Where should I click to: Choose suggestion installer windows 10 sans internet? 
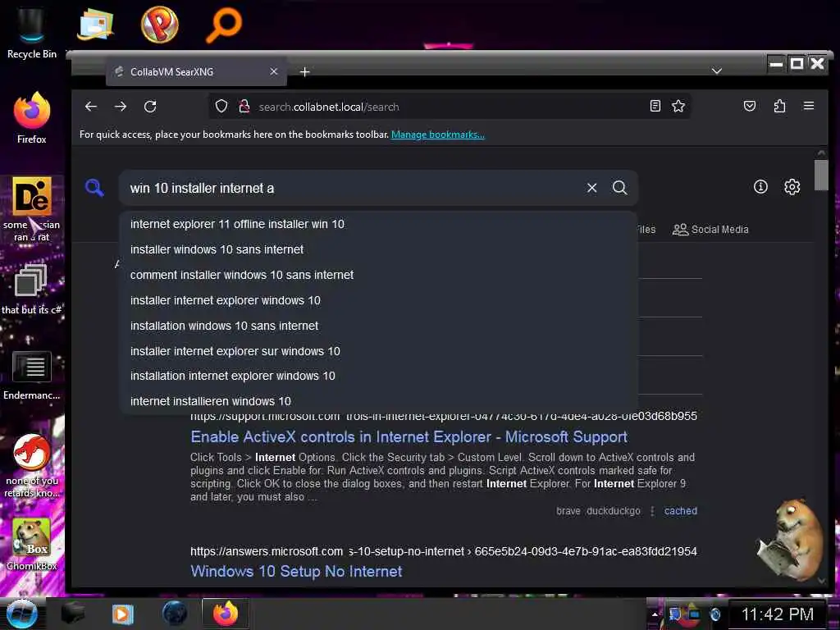[378, 249]
